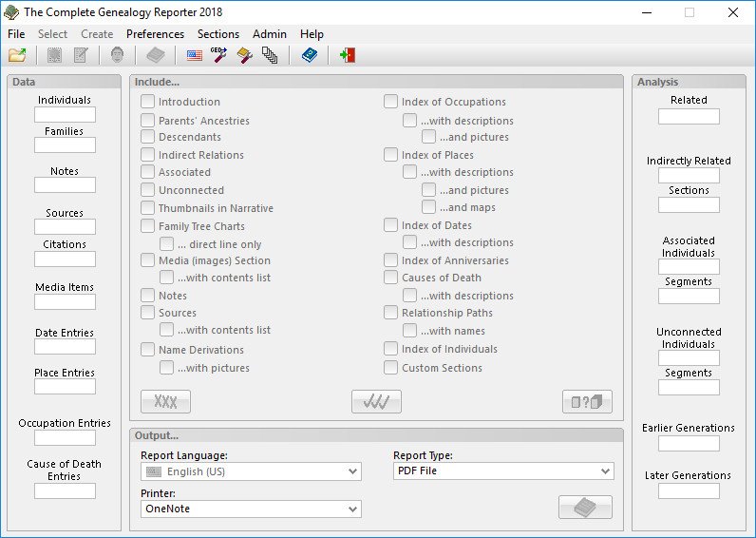Toggle the Index of Occupations checkbox
The width and height of the screenshot is (756, 538).
pyautogui.click(x=390, y=102)
